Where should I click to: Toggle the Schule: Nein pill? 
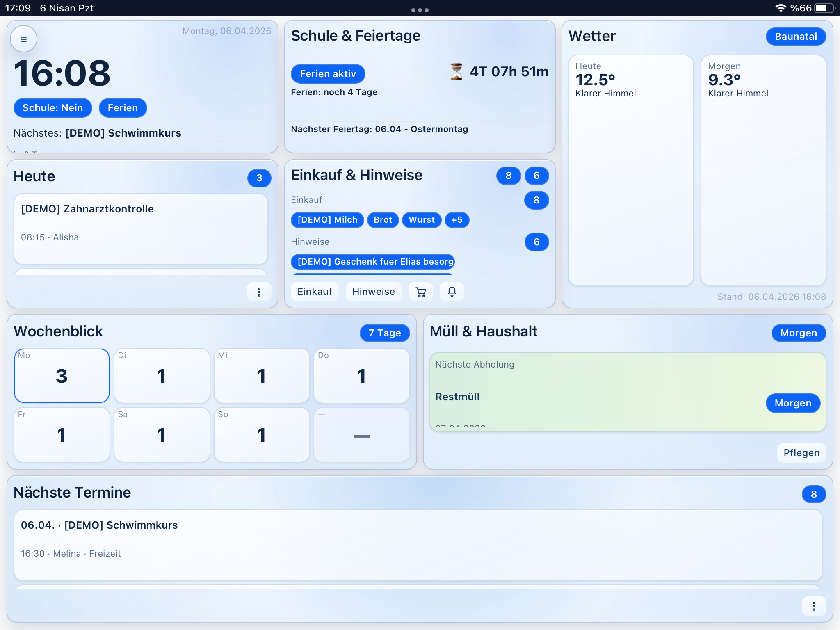tap(52, 108)
